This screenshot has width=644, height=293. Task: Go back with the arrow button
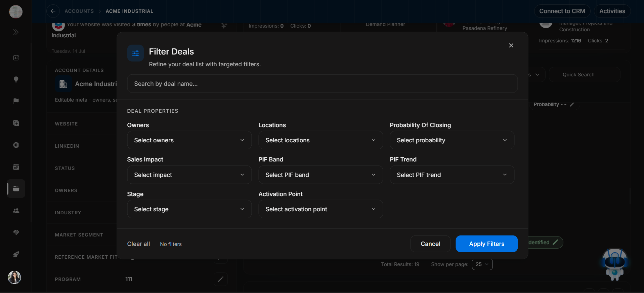[x=53, y=11]
